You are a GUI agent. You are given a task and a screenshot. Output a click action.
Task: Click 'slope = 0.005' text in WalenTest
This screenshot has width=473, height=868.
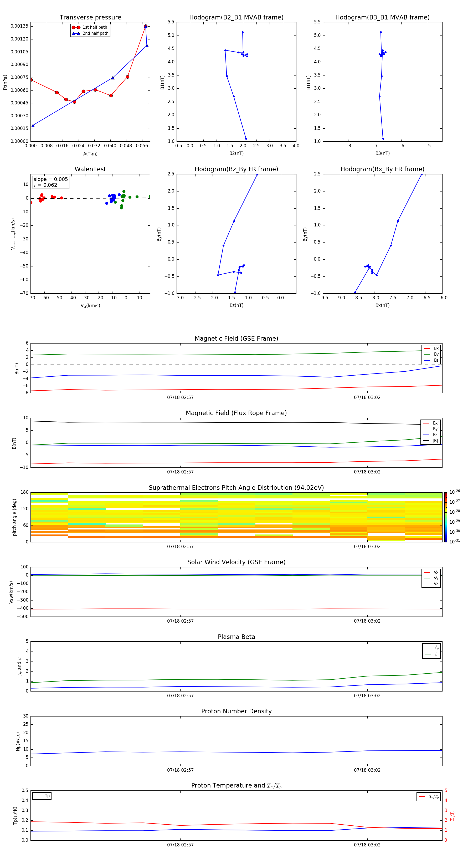click(x=50, y=179)
